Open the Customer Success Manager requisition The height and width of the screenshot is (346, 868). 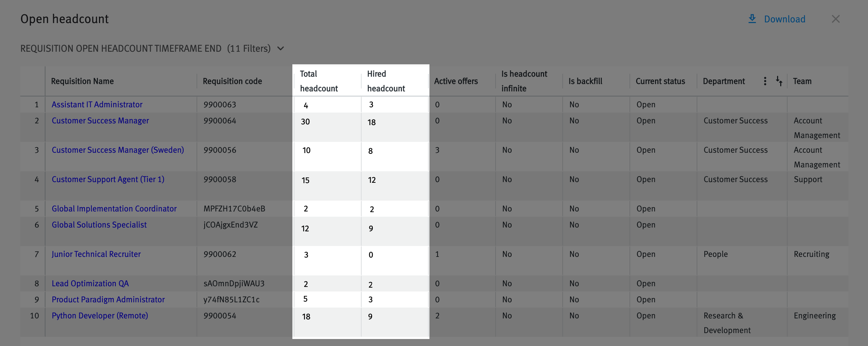tap(100, 120)
